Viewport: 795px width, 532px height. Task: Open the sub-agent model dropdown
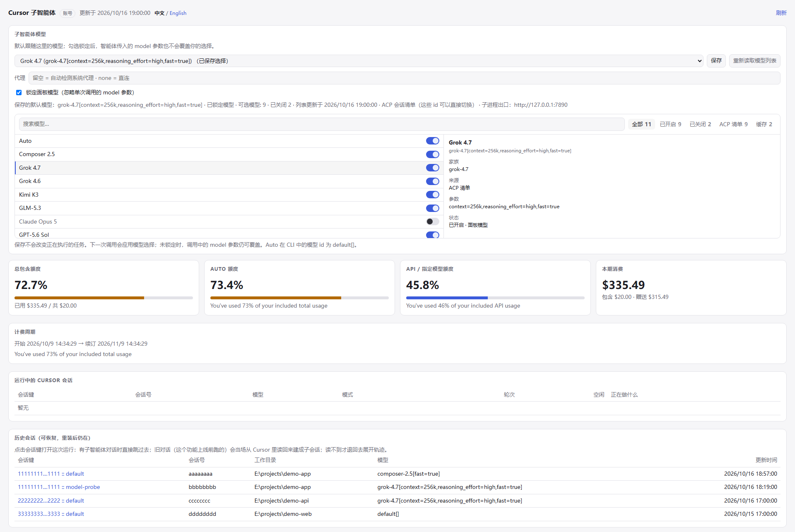tap(359, 61)
